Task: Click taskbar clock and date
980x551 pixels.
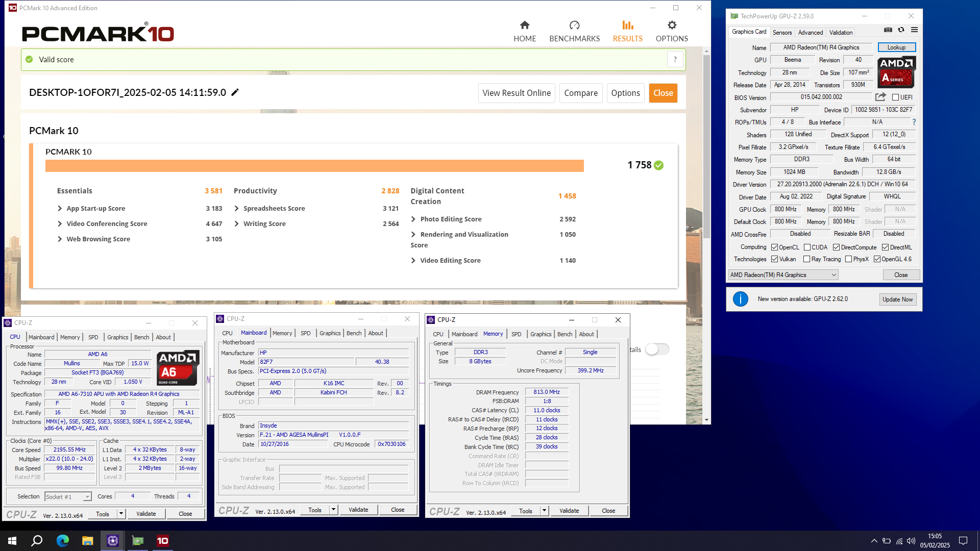Action: 935,541
